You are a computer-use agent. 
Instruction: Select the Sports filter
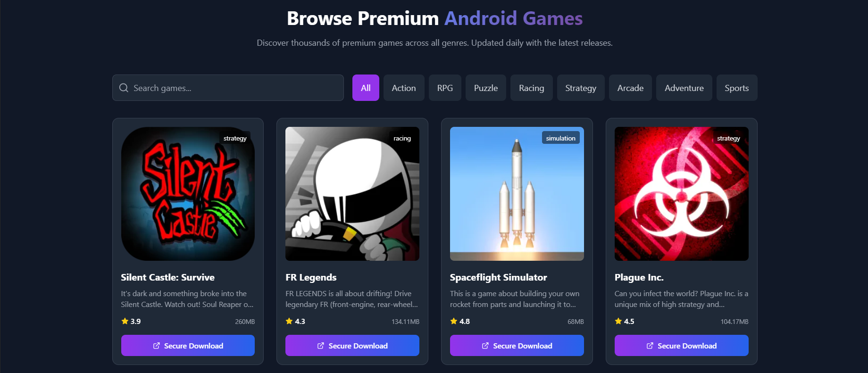pos(737,88)
